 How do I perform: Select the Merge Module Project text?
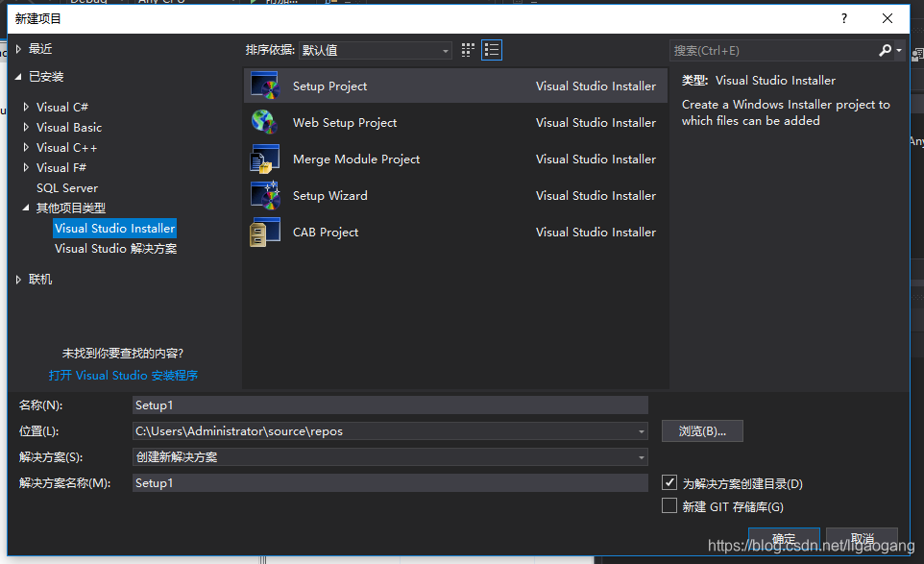coord(356,159)
